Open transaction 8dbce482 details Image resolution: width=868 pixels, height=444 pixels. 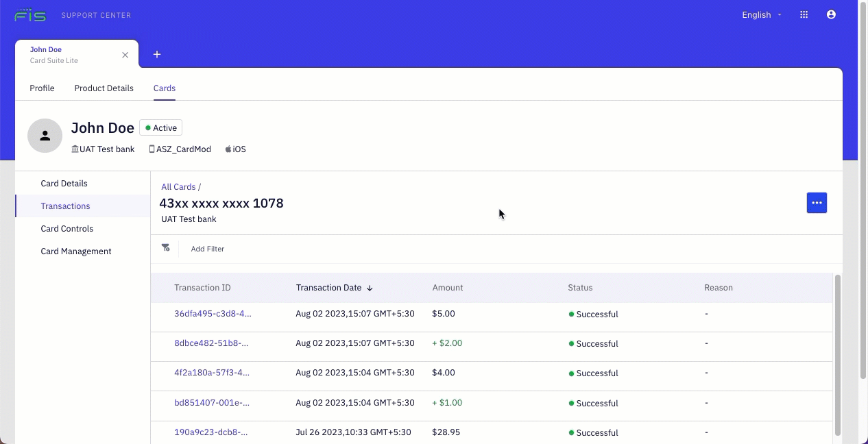(x=211, y=343)
